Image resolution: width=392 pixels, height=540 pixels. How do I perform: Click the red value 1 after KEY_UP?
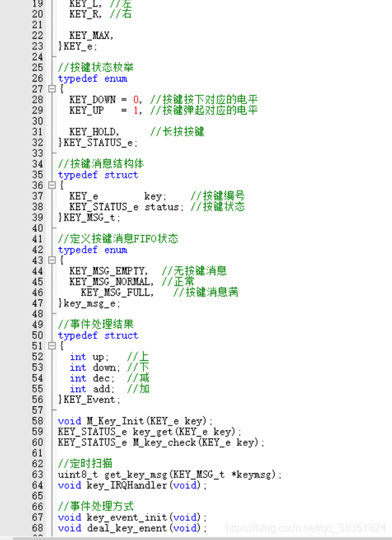point(136,111)
